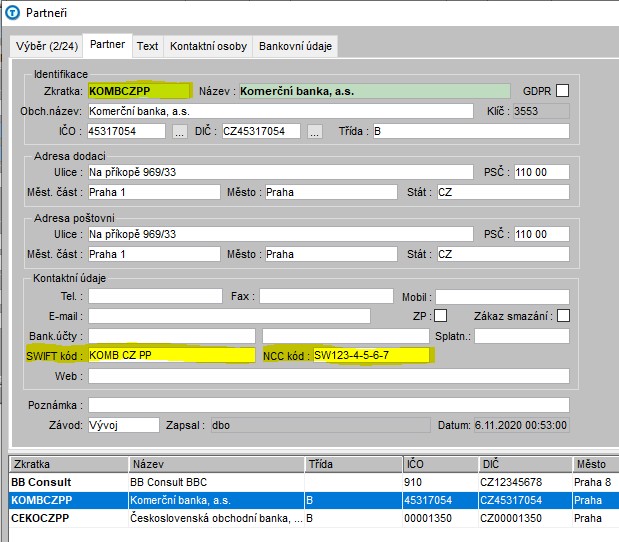Select the Partner tab

[x=107, y=45]
